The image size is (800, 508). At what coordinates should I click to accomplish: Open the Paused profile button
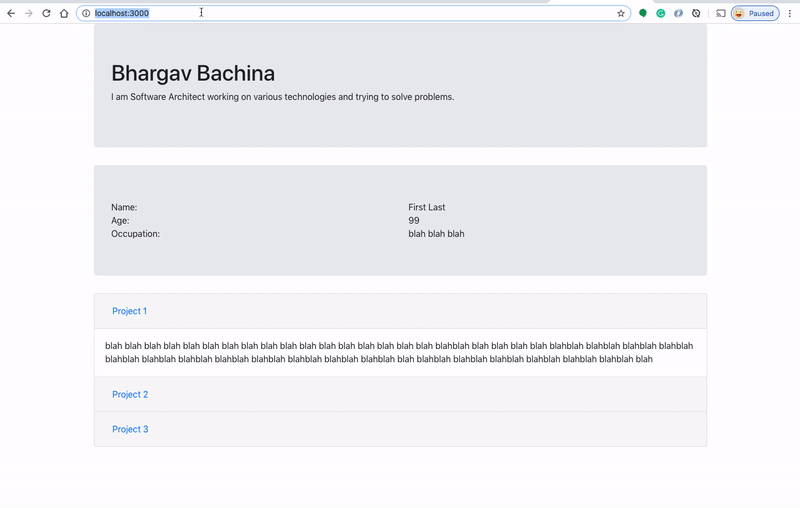pos(755,13)
